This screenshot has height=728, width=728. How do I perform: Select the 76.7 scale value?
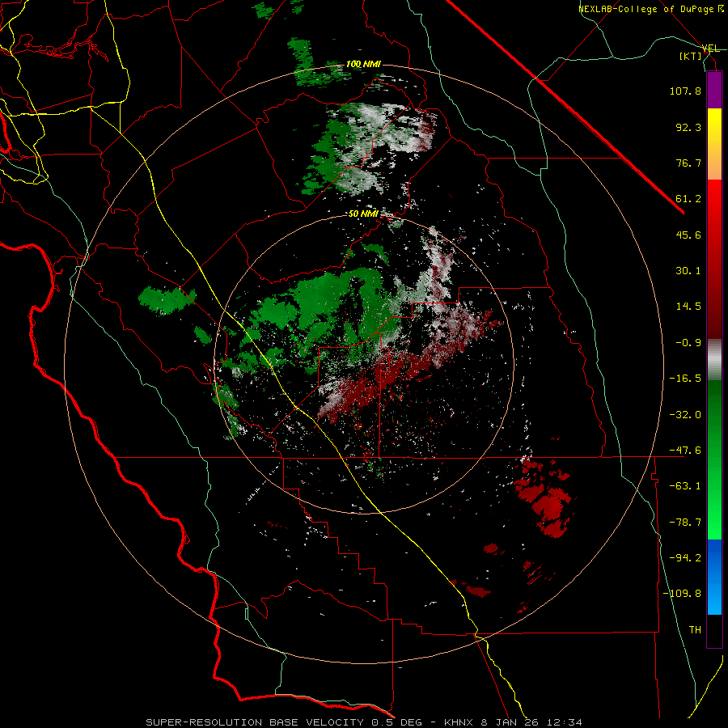click(688, 163)
